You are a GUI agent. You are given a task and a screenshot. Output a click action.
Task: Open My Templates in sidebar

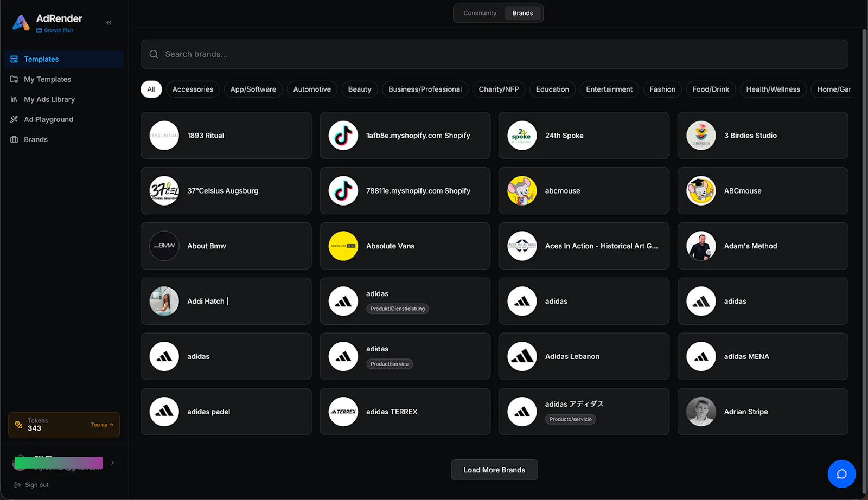pos(64,79)
